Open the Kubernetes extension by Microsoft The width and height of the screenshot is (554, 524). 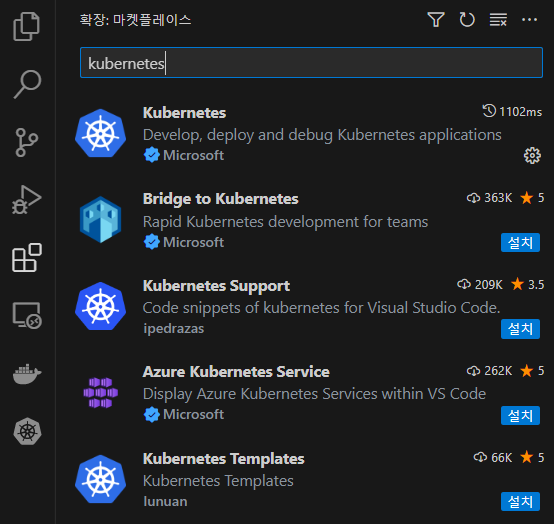(x=305, y=134)
